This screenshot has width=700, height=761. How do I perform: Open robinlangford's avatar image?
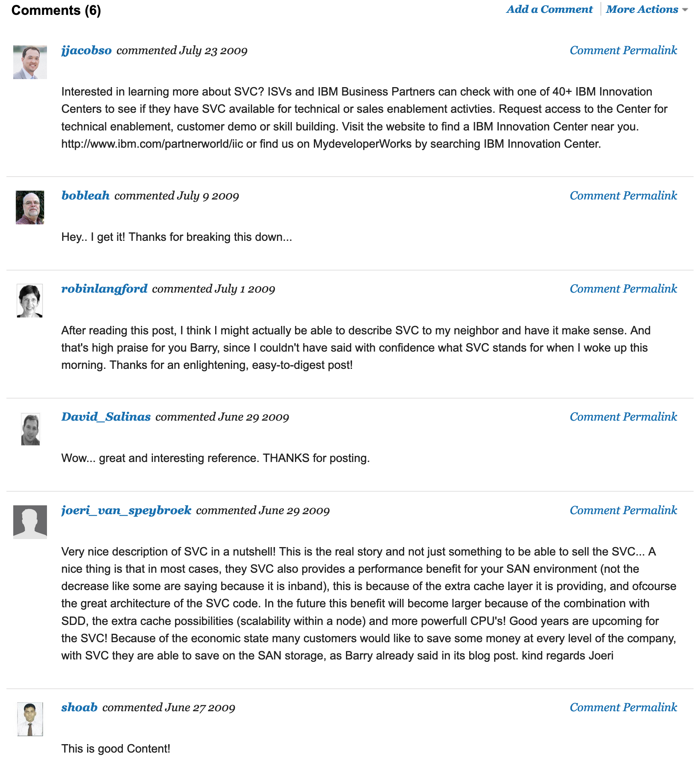coord(30,301)
